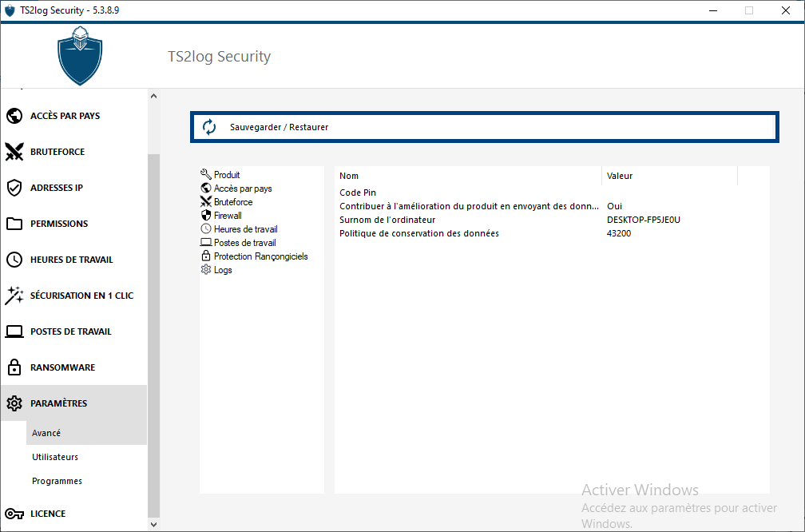Click the sidebar scroll down arrow
Image resolution: width=805 pixels, height=532 pixels.
click(x=153, y=524)
